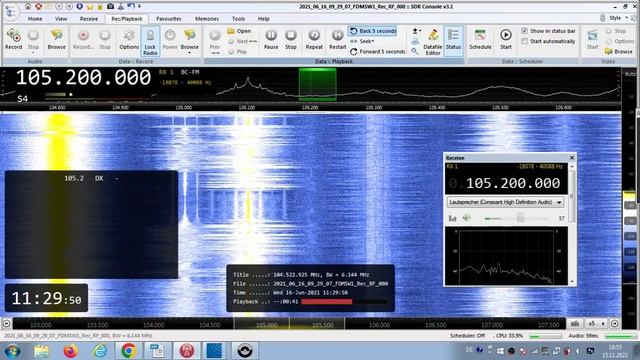The width and height of the screenshot is (640, 360).
Task: Open the Style dropdown
Action: 619,18
